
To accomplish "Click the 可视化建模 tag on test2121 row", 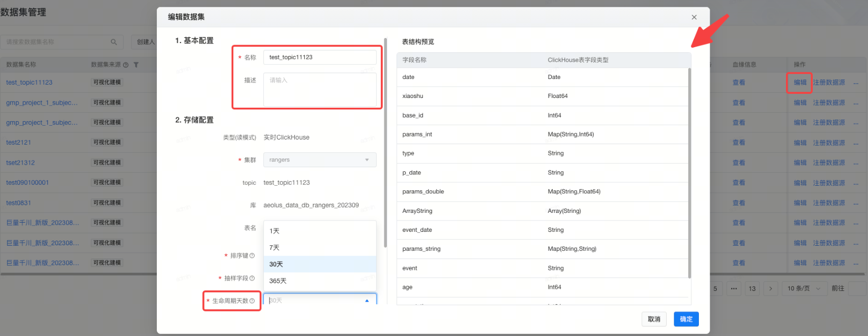I will tap(107, 142).
